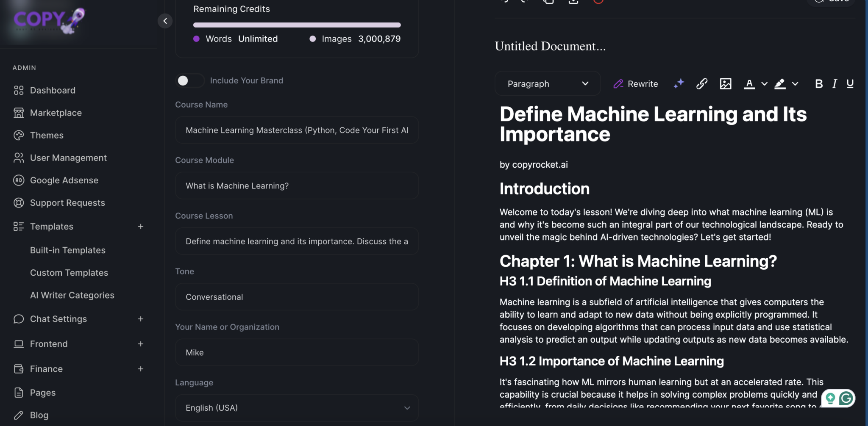Insert a hyperlink using the link icon

(701, 84)
